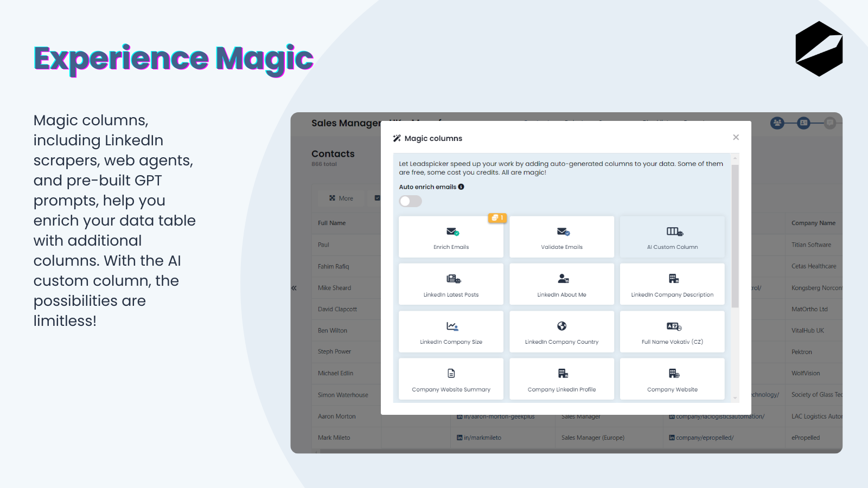The height and width of the screenshot is (488, 868).
Task: Toggle Auto enrich emails switch
Action: coord(410,201)
